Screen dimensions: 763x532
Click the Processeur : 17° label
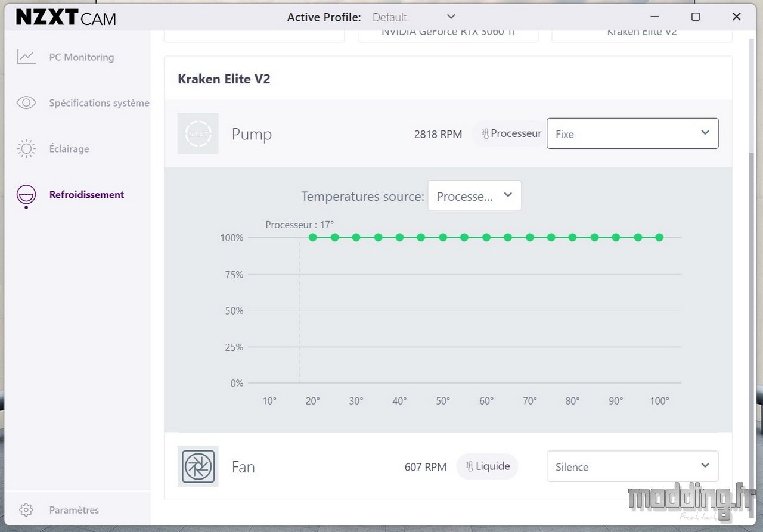pyautogui.click(x=300, y=225)
